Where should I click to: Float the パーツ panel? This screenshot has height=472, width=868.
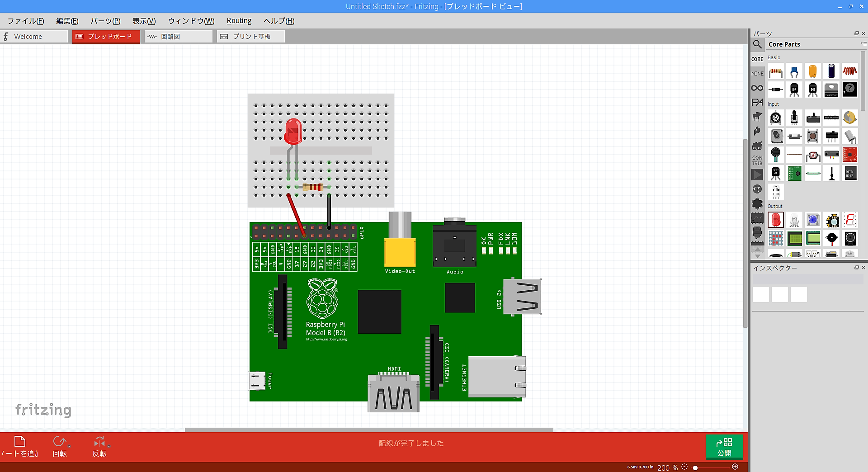pos(856,33)
